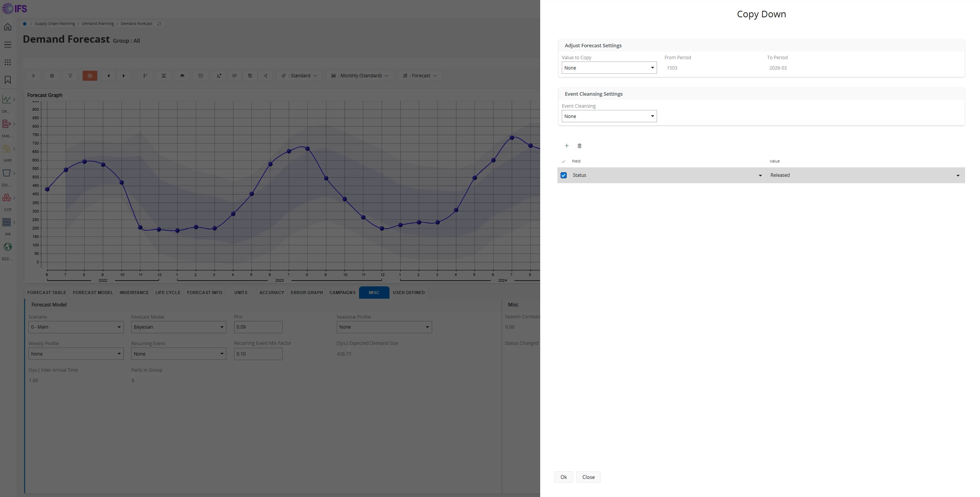Click the share toolbar icon
Viewport: 980px width, 497px height.
tap(265, 76)
